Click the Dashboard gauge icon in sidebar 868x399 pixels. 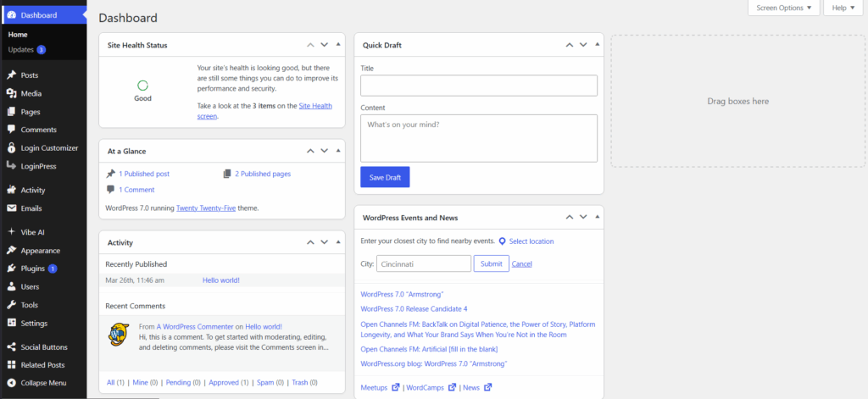point(11,15)
